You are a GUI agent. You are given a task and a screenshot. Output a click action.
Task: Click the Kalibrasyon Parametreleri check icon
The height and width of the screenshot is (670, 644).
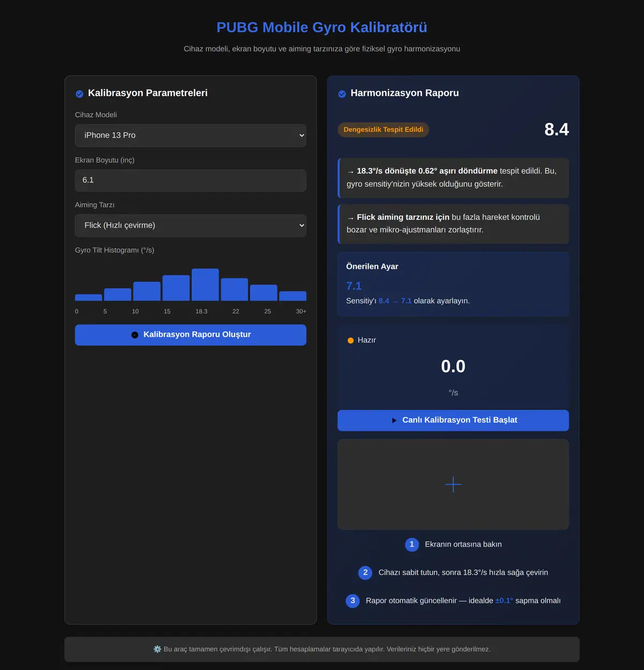[79, 94]
